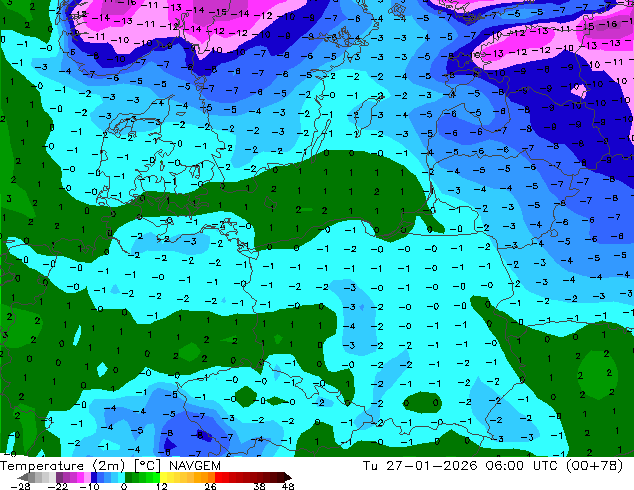Click the "-22" legend label
The image size is (634, 490).
point(58,486)
